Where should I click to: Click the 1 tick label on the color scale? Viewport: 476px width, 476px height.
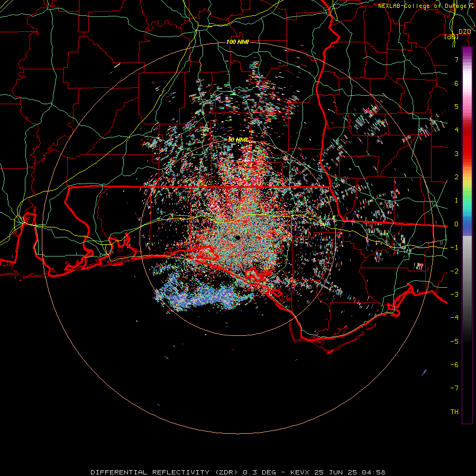[456, 200]
